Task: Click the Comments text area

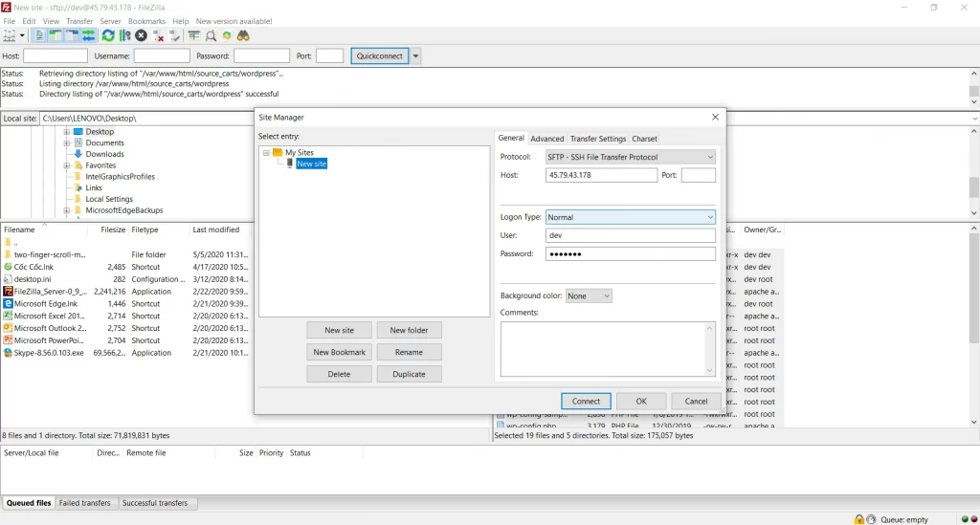Action: click(x=608, y=349)
